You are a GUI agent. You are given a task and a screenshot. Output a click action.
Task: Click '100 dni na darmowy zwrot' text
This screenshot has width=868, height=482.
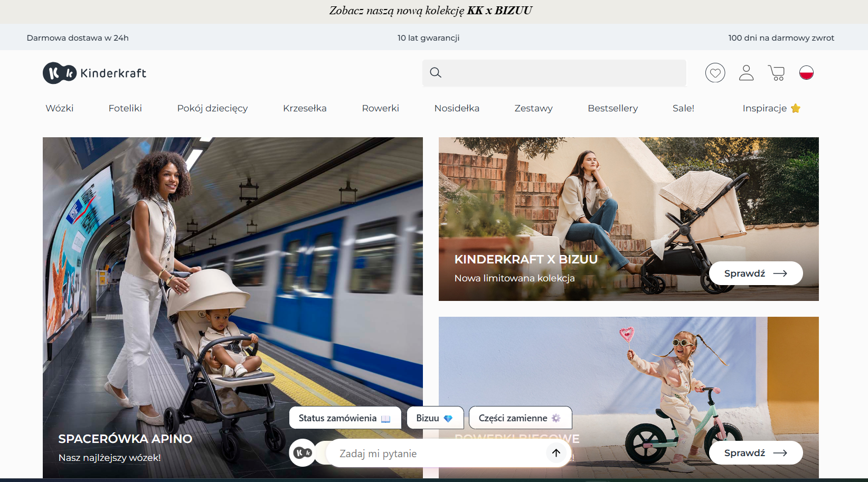click(781, 38)
